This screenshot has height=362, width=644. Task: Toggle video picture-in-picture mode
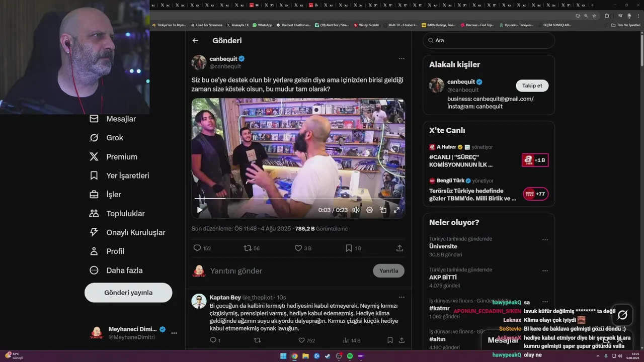[383, 210]
